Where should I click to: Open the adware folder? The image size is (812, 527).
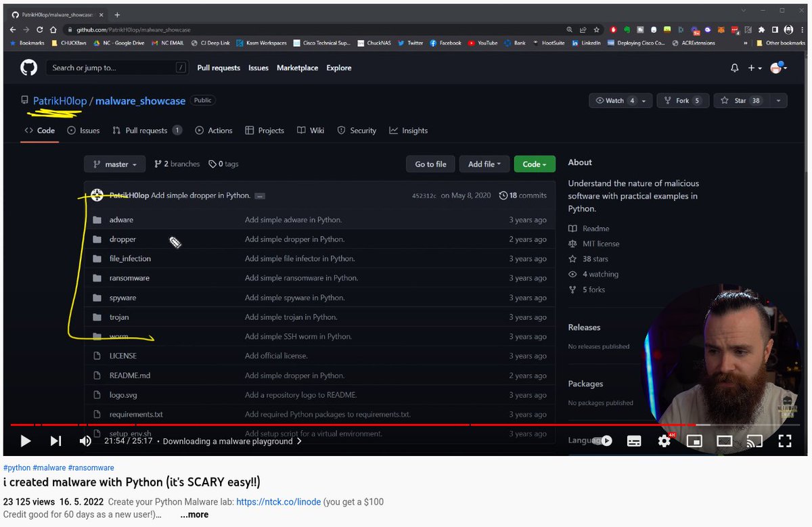(121, 220)
